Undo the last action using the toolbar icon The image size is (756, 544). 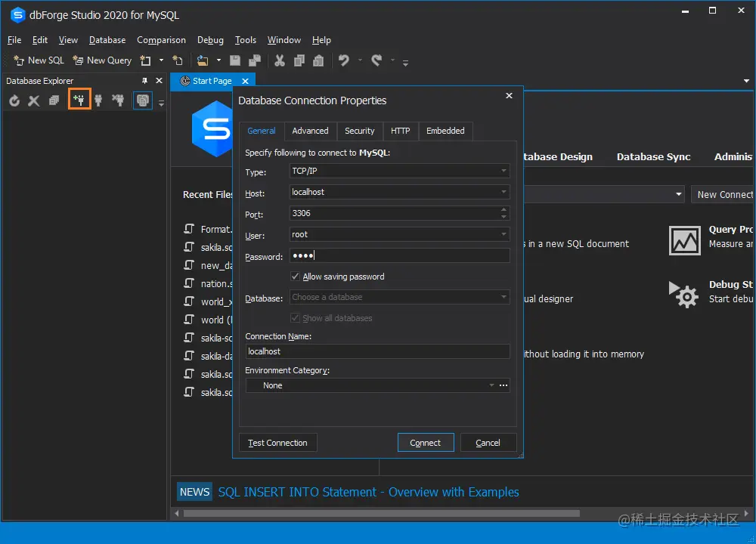tap(345, 60)
